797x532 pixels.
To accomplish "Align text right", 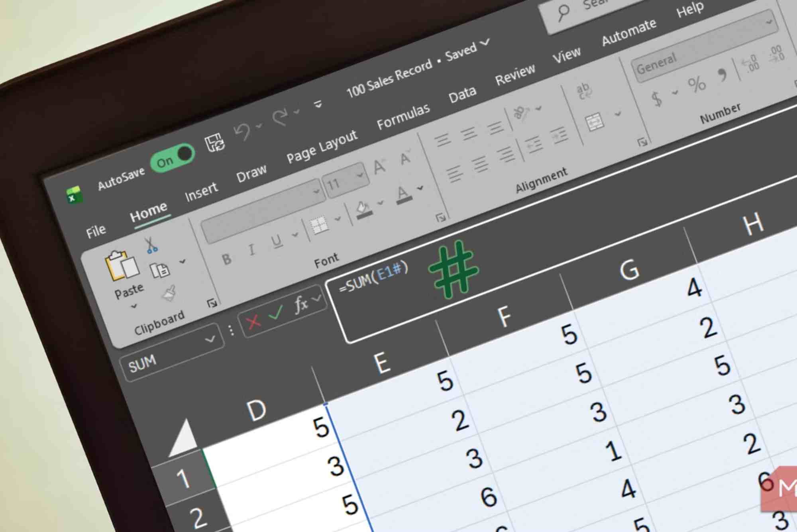I will pyautogui.click(x=506, y=155).
